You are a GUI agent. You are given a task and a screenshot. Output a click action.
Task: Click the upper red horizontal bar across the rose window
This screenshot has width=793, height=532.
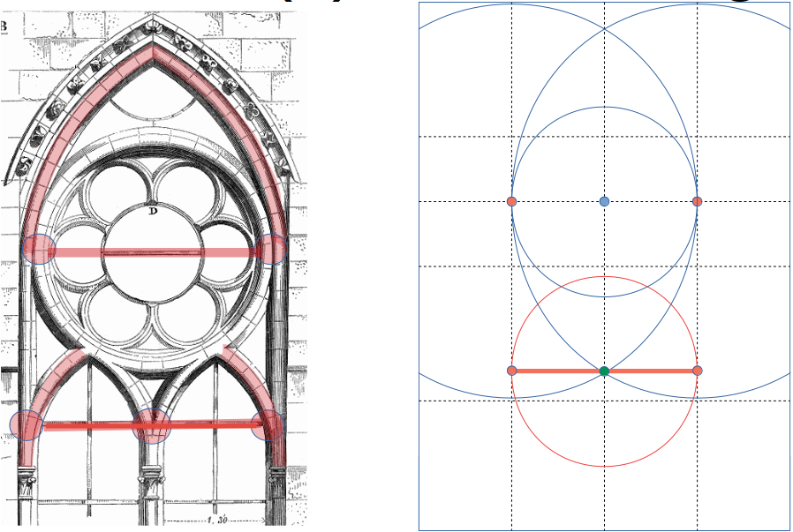155,252
